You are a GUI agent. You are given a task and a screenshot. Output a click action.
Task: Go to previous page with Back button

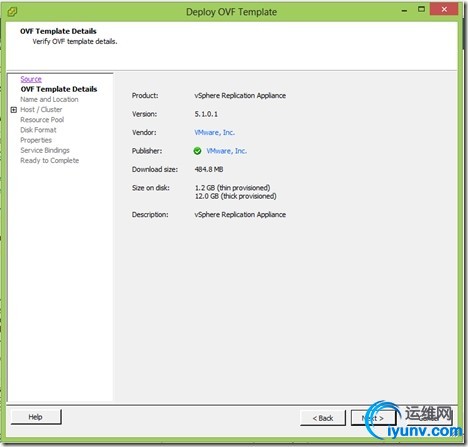click(323, 418)
